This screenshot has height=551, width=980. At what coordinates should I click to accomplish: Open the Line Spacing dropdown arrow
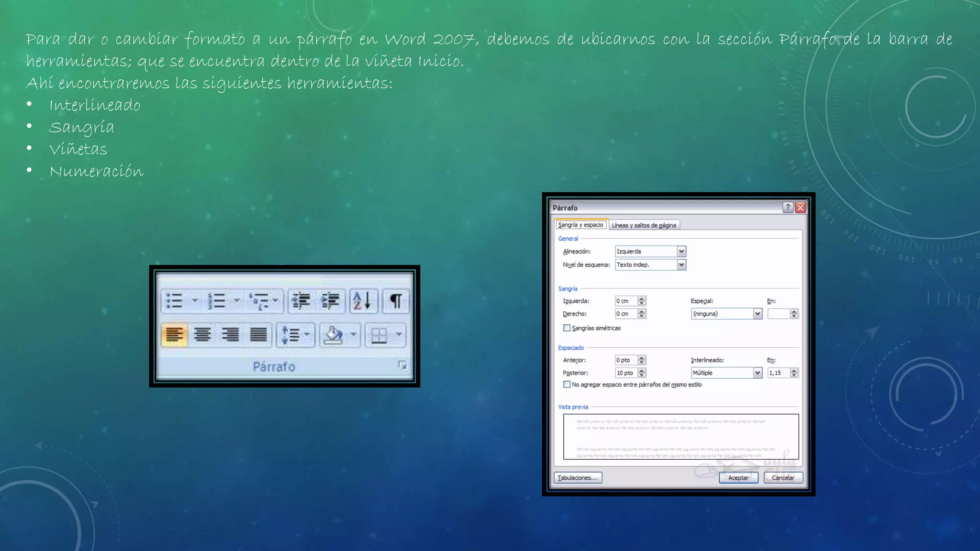tap(307, 334)
